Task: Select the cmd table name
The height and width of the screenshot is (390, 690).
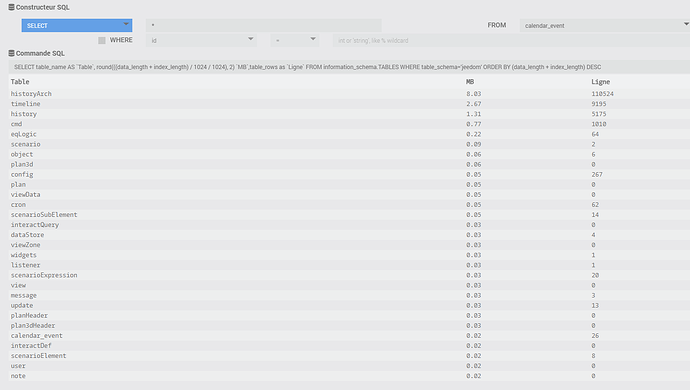Action: tap(16, 124)
